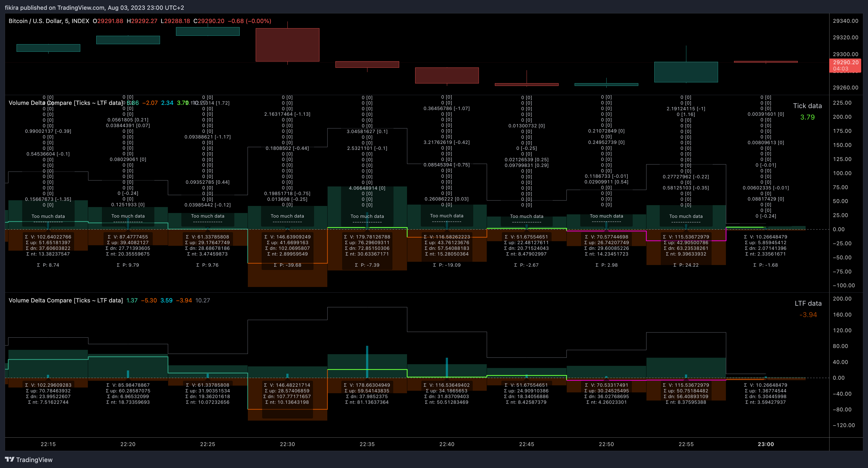The height and width of the screenshot is (468, 868).
Task: Click the 22:50 time axis label
Action: tap(606, 444)
